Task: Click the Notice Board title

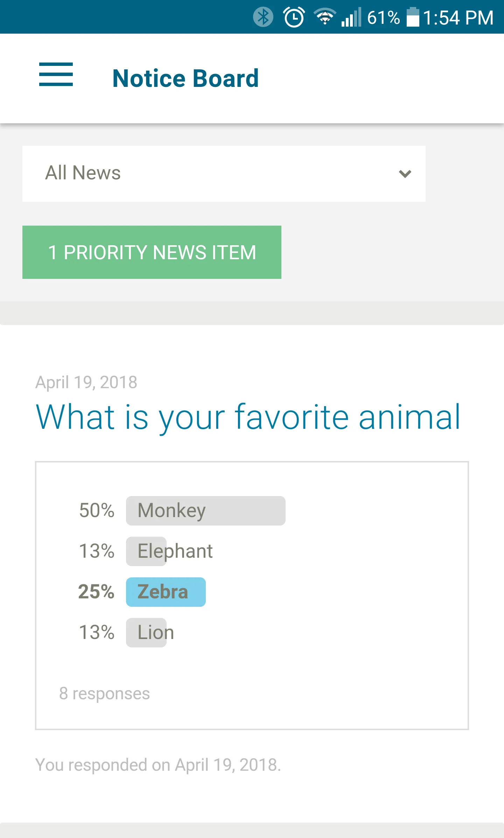Action: (x=185, y=78)
